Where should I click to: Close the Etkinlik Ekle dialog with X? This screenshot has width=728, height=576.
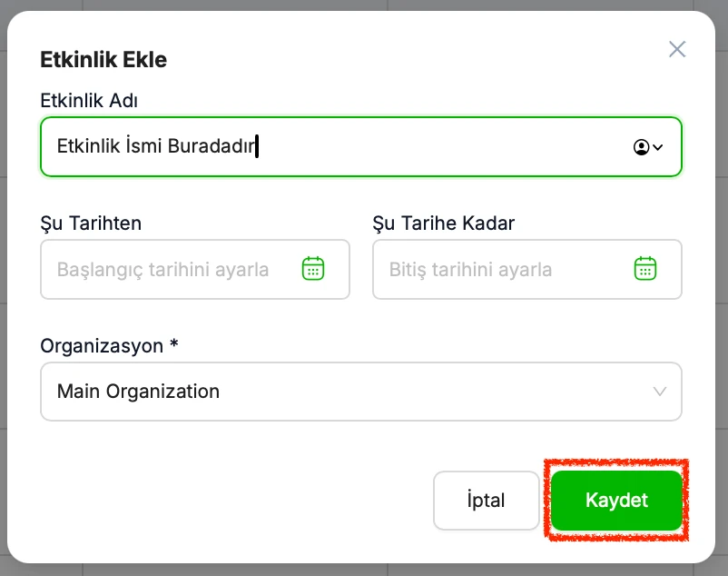pos(677,49)
